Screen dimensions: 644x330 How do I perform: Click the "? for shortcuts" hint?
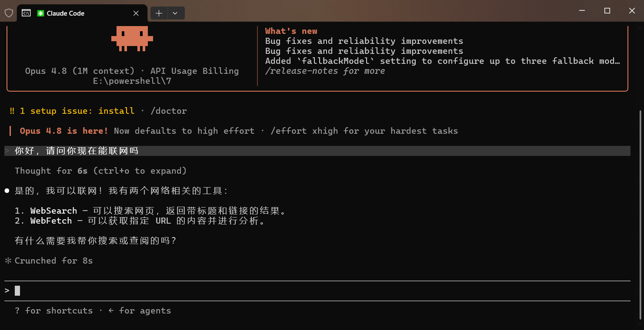click(x=53, y=310)
